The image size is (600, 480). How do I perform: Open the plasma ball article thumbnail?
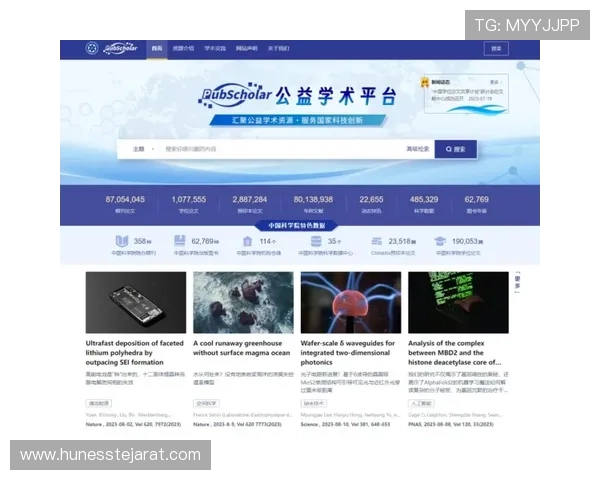point(351,302)
